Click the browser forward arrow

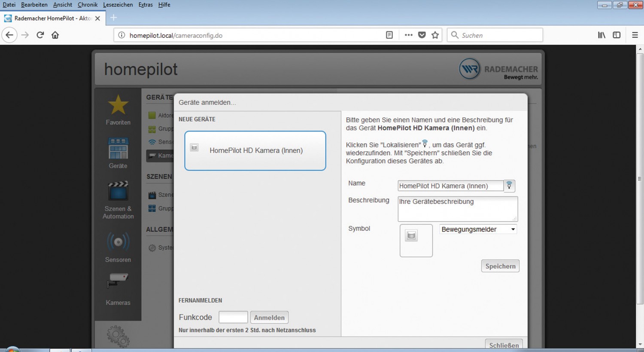(x=25, y=35)
